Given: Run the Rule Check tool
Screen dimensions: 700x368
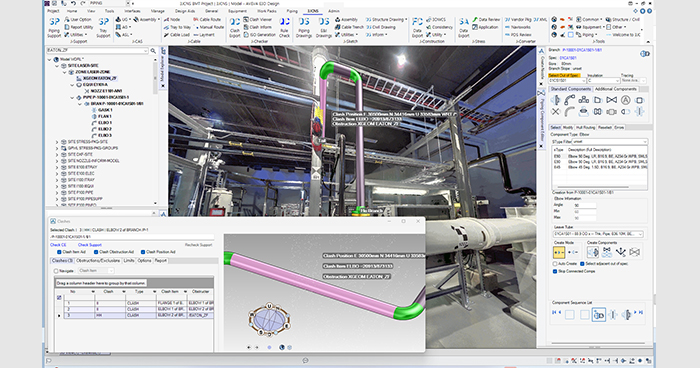Looking at the screenshot, I should coord(284,27).
